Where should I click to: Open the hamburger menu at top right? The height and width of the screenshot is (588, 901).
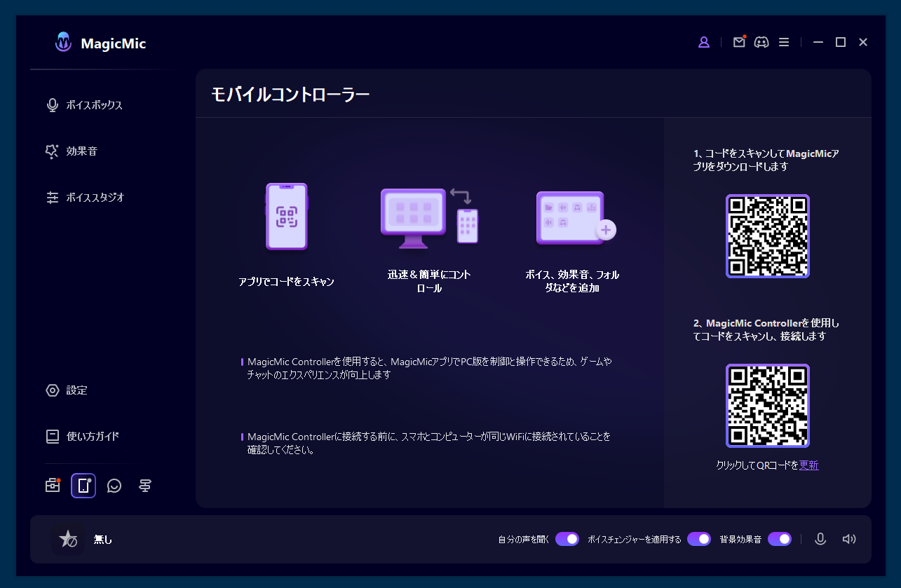[784, 42]
